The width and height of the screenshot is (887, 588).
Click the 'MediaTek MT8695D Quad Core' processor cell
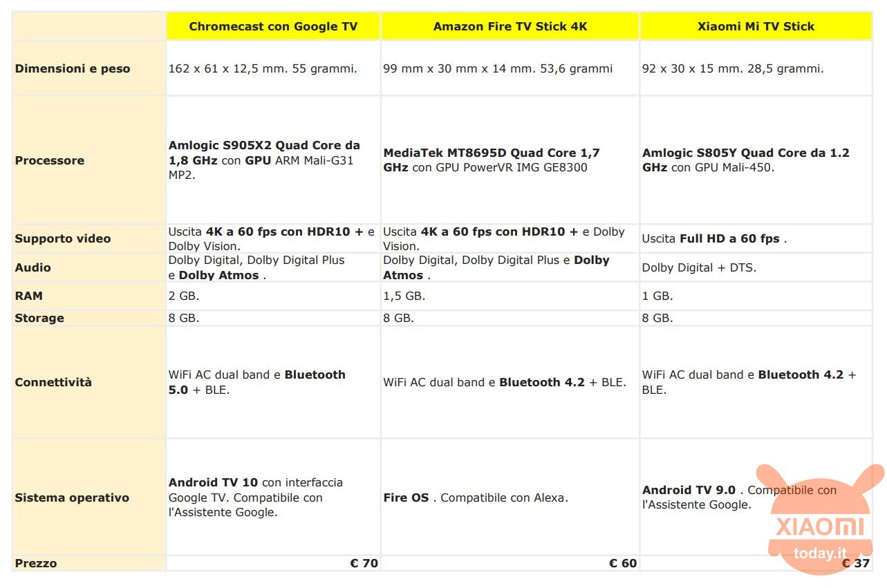[x=510, y=160]
